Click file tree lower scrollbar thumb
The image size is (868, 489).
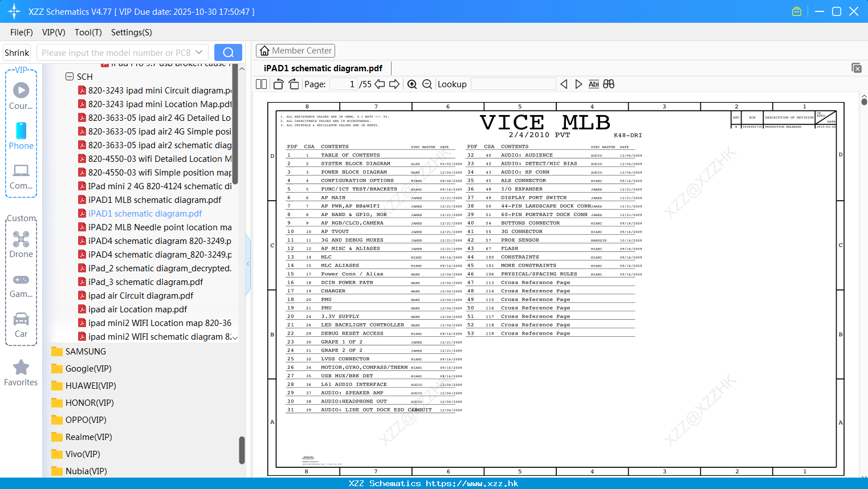click(242, 450)
